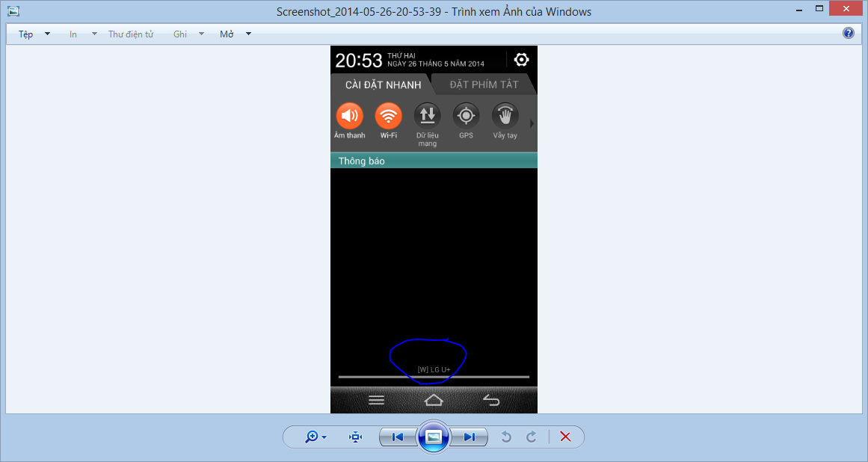Go to the next image
Screen dimensions: 868x462
point(470,437)
